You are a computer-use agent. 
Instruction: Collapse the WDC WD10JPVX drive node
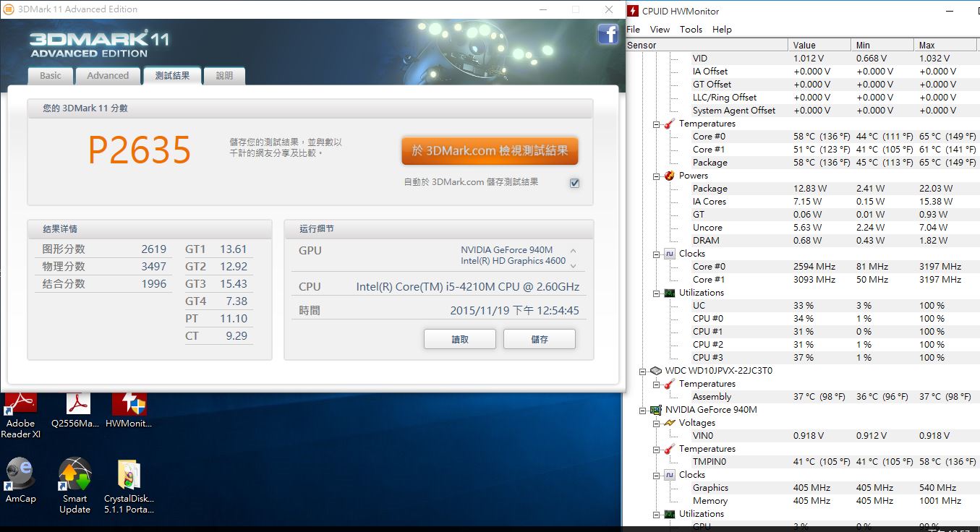pos(642,372)
